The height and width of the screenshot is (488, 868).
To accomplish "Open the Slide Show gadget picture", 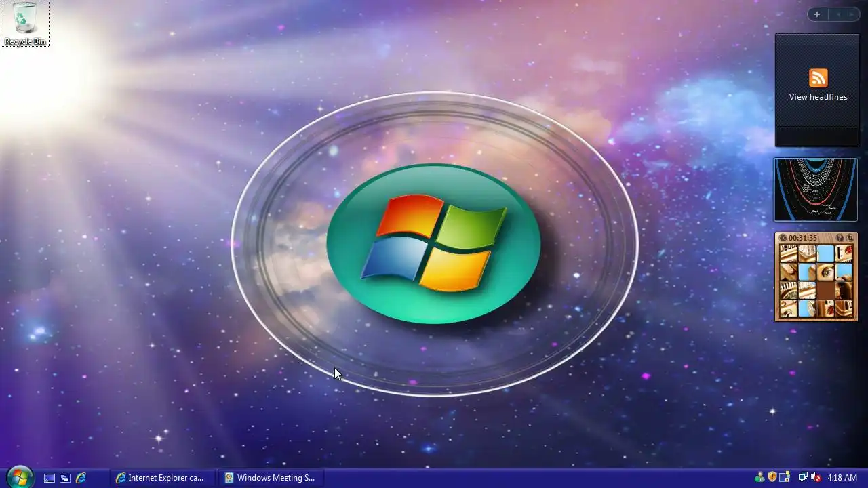I will (x=816, y=190).
